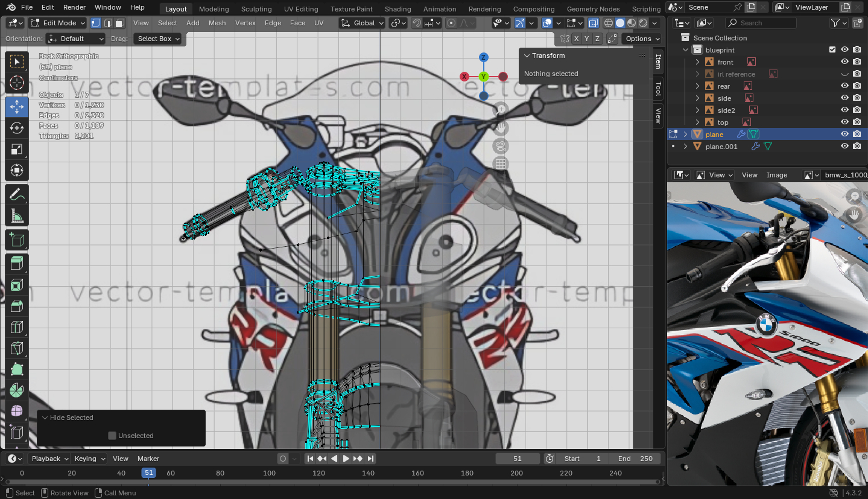
Task: Hide the rear collection in viewport
Action: [x=844, y=86]
